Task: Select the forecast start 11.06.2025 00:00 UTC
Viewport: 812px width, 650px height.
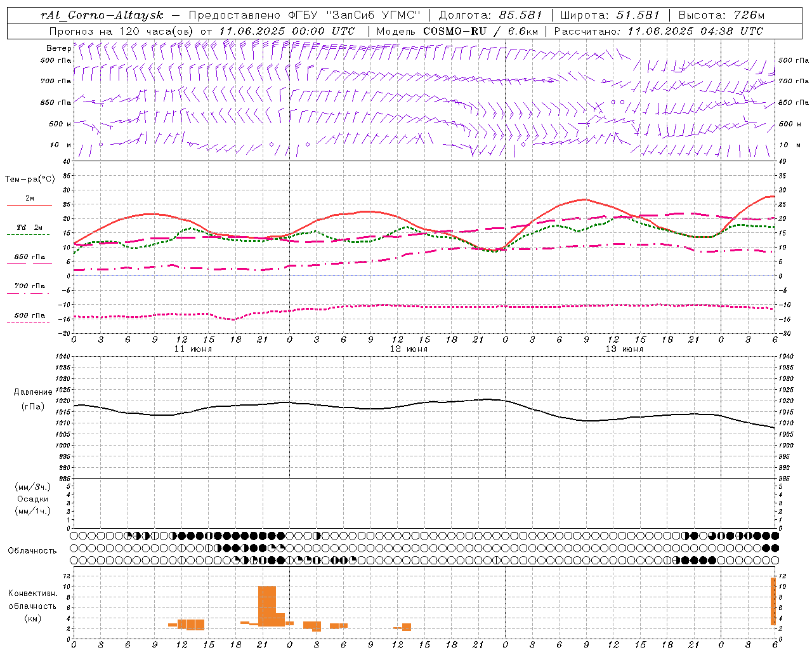Action: click(286, 31)
